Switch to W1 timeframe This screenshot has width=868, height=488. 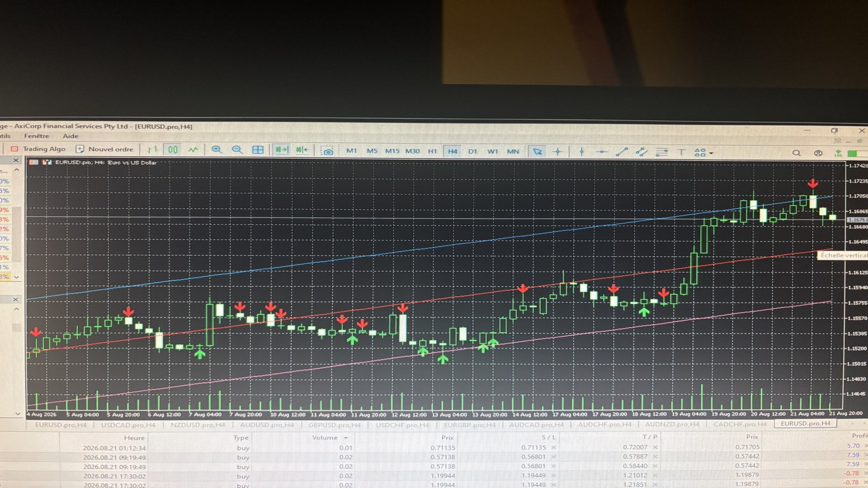tap(493, 151)
